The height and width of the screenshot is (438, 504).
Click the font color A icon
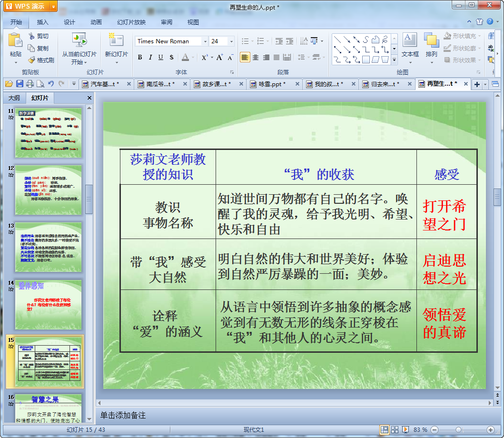[x=185, y=57]
